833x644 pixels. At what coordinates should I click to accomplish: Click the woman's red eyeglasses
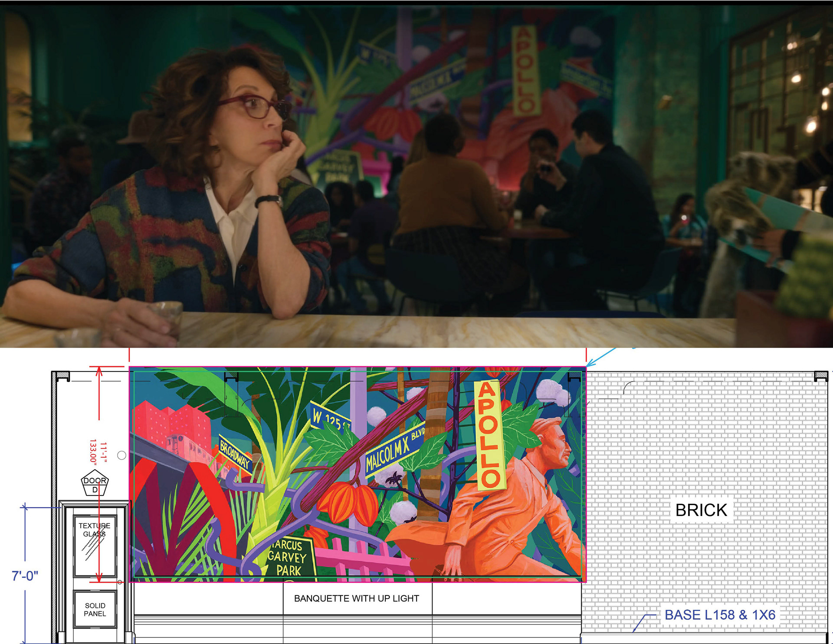tap(255, 106)
